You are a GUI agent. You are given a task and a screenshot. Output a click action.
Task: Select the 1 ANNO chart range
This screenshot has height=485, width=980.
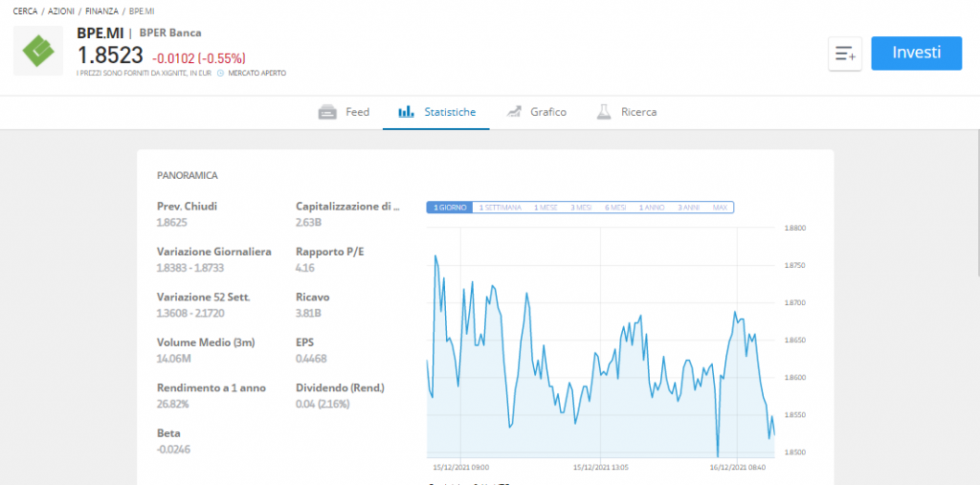[652, 208]
